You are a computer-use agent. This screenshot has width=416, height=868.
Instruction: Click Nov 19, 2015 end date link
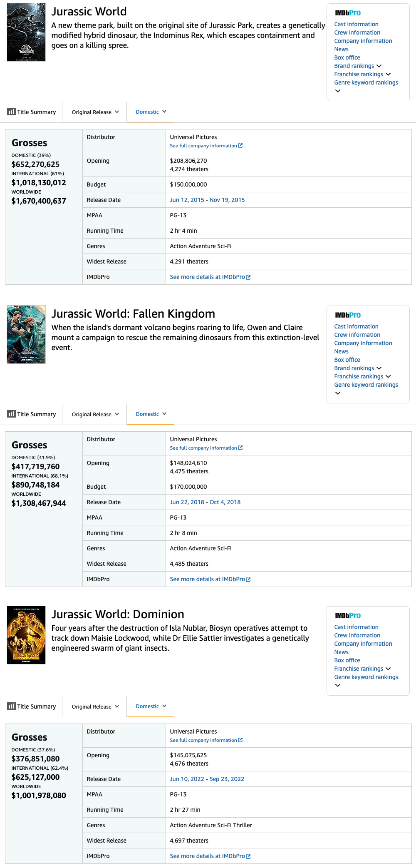[227, 200]
